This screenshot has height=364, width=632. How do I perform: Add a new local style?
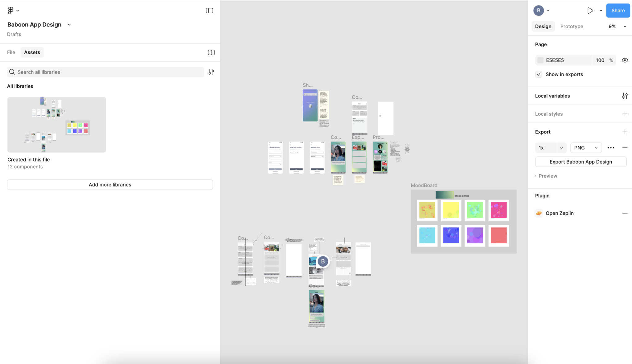coord(625,114)
